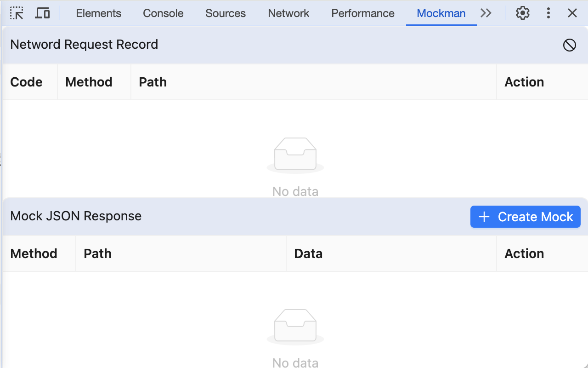Click the inspect element selector icon
Image resolution: width=588 pixels, height=368 pixels.
pyautogui.click(x=17, y=13)
